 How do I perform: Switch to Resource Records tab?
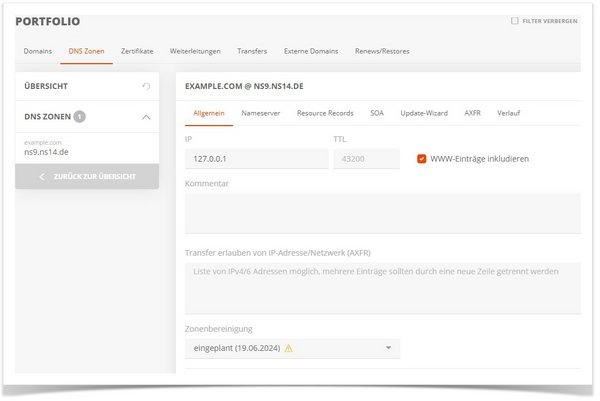click(325, 113)
